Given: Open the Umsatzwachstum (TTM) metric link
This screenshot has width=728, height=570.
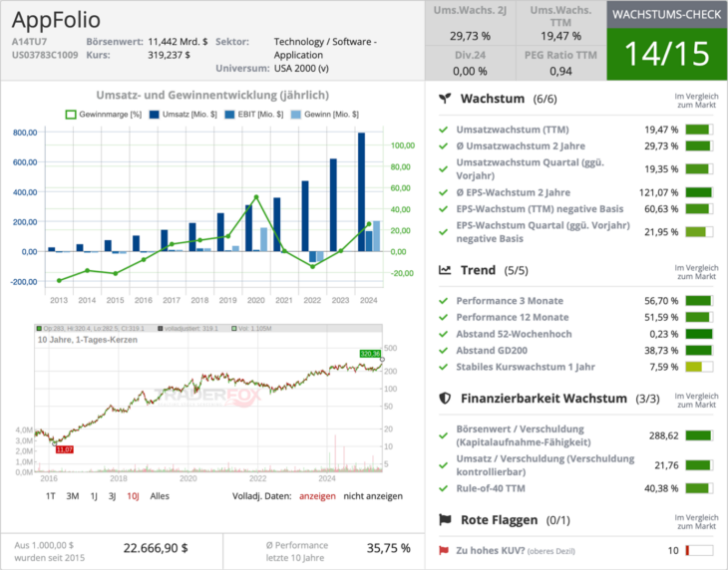Looking at the screenshot, I should pos(513,130).
